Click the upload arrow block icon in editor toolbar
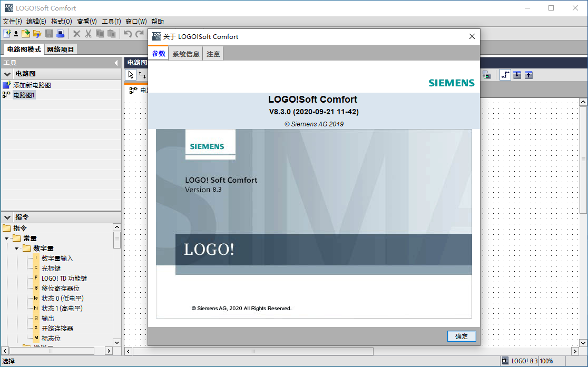 529,75
